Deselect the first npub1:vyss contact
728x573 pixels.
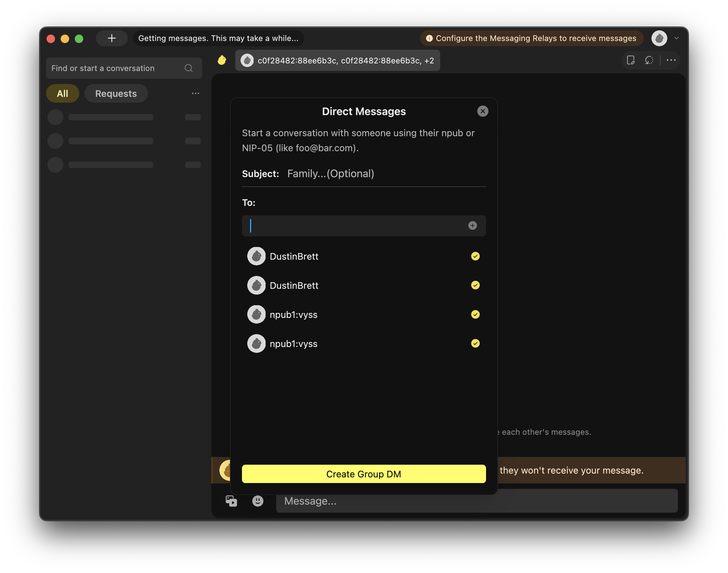click(475, 314)
